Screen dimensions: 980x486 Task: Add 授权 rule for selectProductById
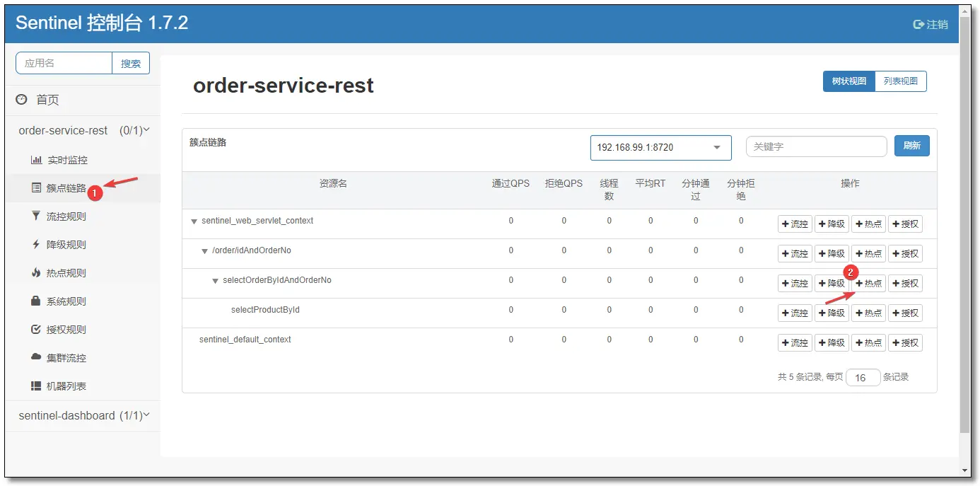pyautogui.click(x=905, y=313)
